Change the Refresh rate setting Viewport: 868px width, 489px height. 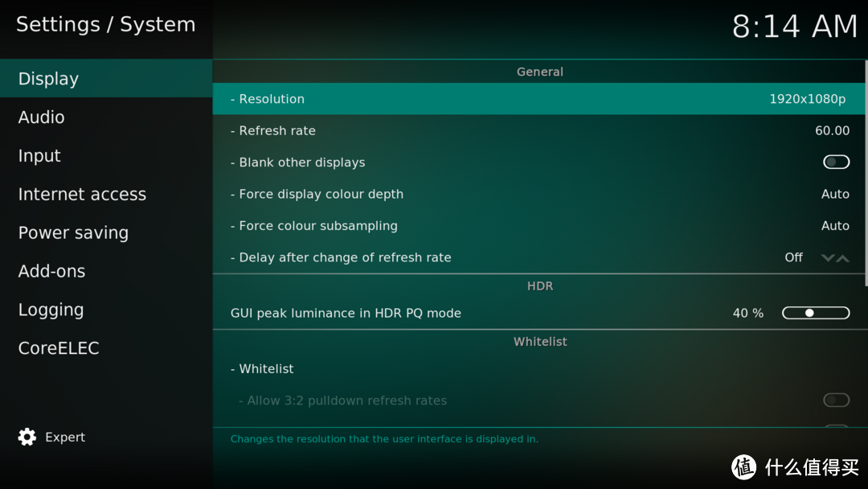pyautogui.click(x=538, y=131)
